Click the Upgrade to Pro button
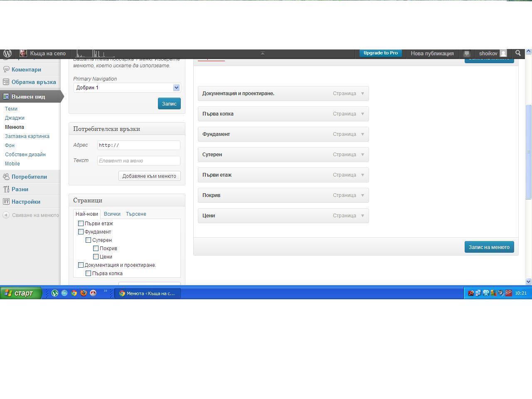 [x=380, y=53]
